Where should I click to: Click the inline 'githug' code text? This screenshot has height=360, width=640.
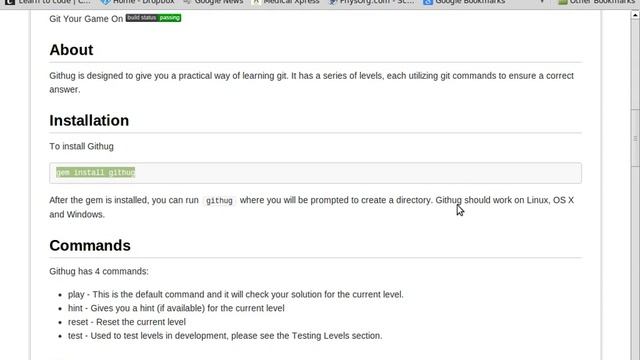pos(219,201)
